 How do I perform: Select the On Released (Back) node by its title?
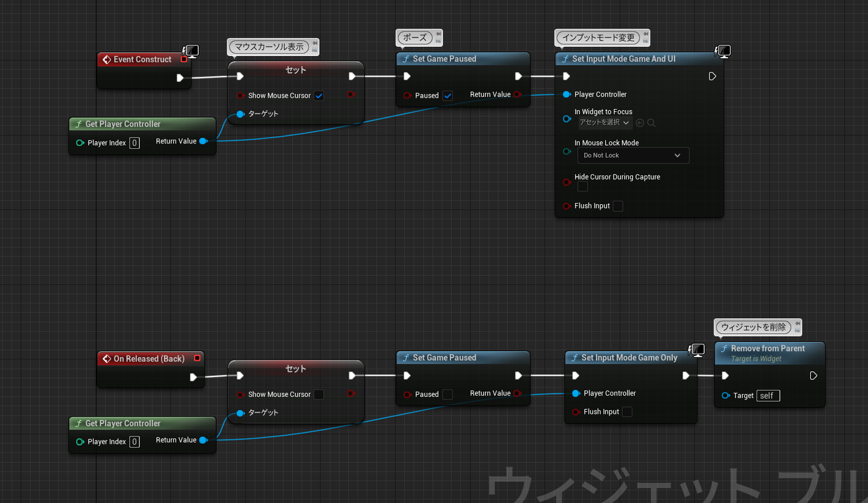coord(149,358)
